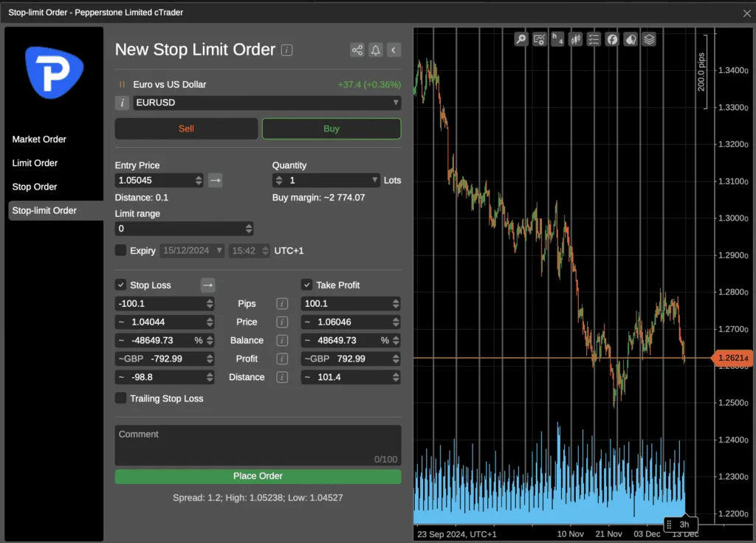Click inside the Comment text field
Viewport: 756px width, 543px height.
click(x=258, y=445)
